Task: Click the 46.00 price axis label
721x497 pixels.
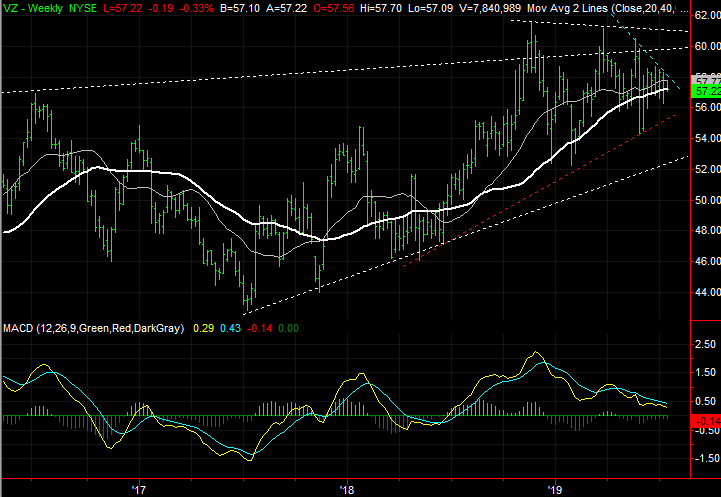Action: coord(707,261)
